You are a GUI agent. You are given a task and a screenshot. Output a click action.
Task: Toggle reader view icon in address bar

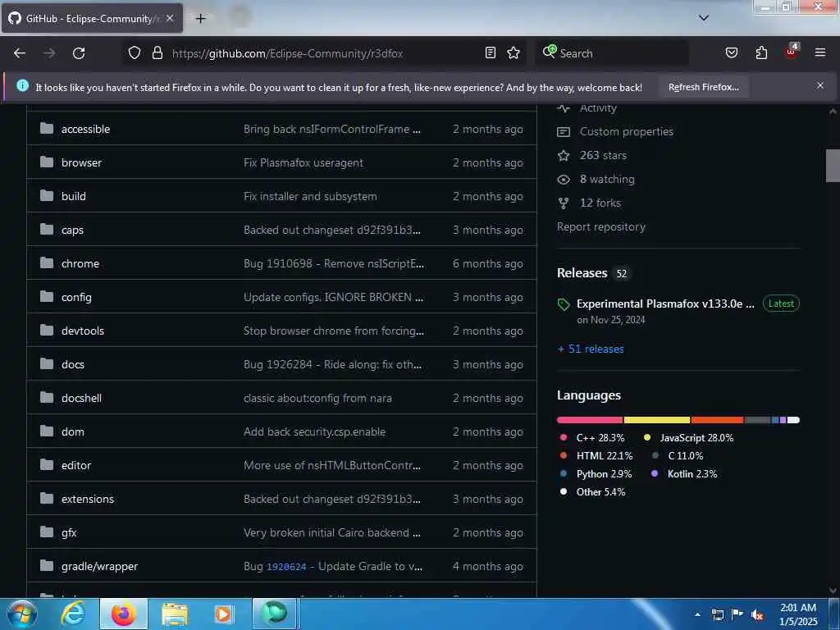(x=491, y=52)
